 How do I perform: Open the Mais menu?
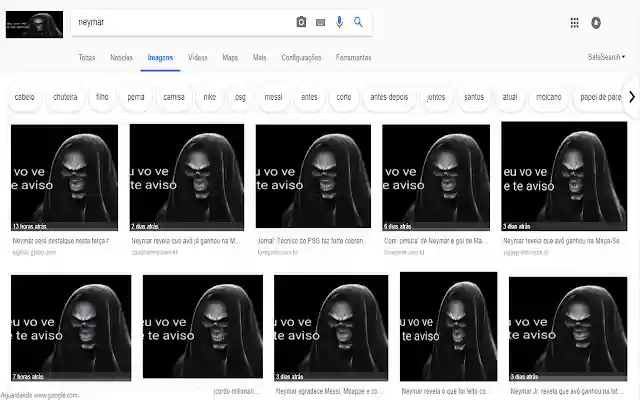pyautogui.click(x=259, y=58)
